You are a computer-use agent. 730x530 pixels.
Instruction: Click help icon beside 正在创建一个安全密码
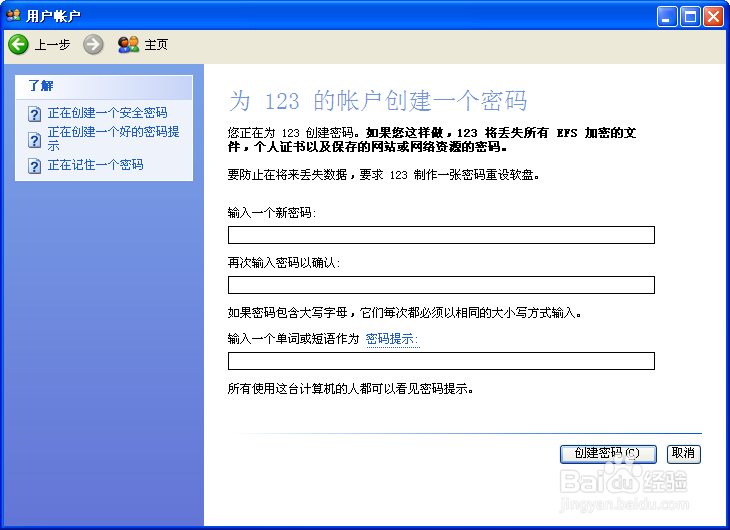34,114
